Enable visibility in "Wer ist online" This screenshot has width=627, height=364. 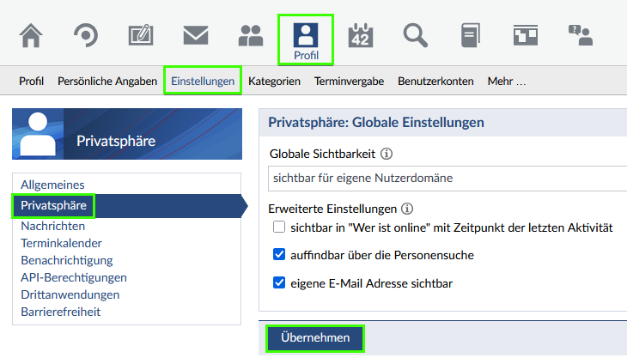[278, 227]
